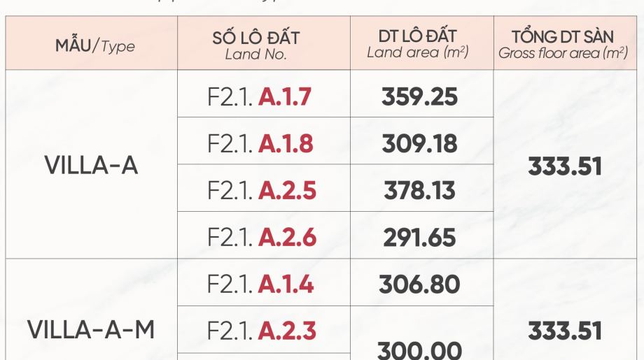The height and width of the screenshot is (360, 644).
Task: Select the VILLA-A type cell
Action: tap(91, 164)
